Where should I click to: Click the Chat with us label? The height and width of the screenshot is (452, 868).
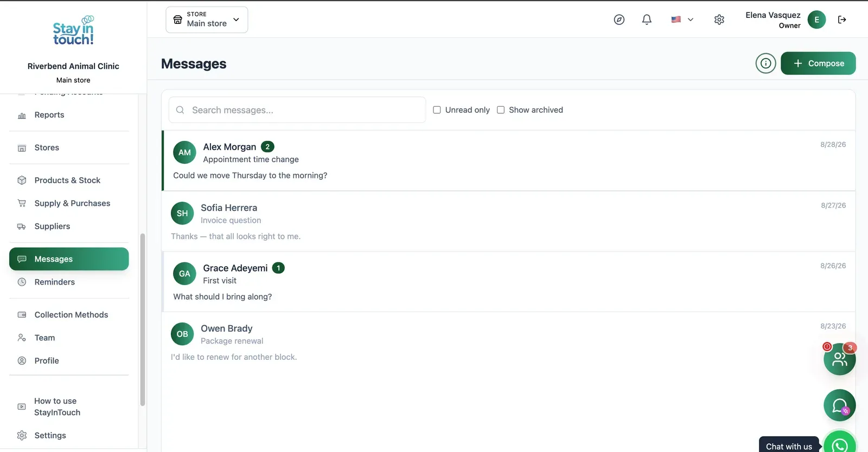(789, 447)
